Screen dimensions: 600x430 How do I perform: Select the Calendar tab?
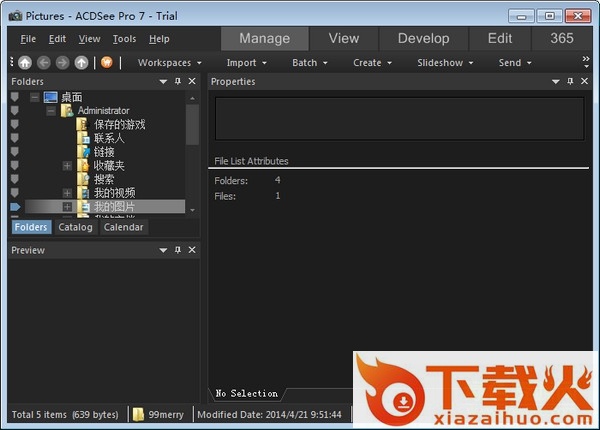click(x=124, y=227)
